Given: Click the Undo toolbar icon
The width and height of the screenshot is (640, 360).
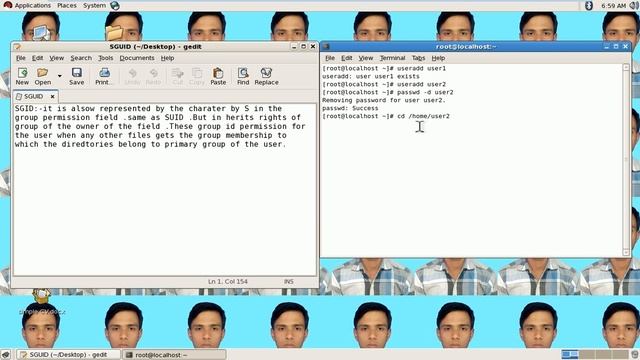Looking at the screenshot, I should [x=132, y=76].
